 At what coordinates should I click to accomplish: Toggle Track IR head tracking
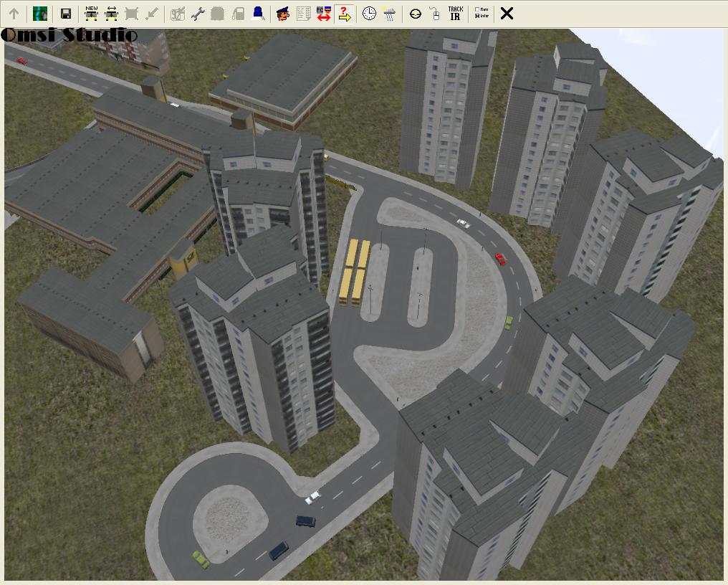(x=455, y=14)
